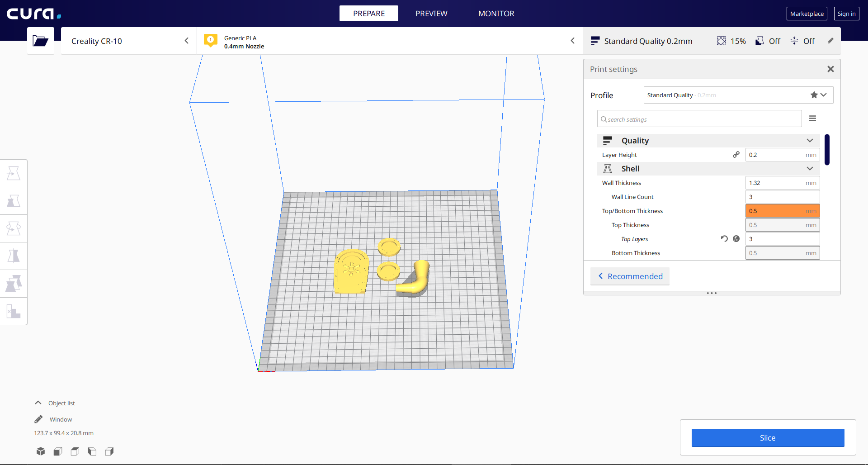Select the Support Blocker tool
The image size is (868, 465).
[x=14, y=311]
